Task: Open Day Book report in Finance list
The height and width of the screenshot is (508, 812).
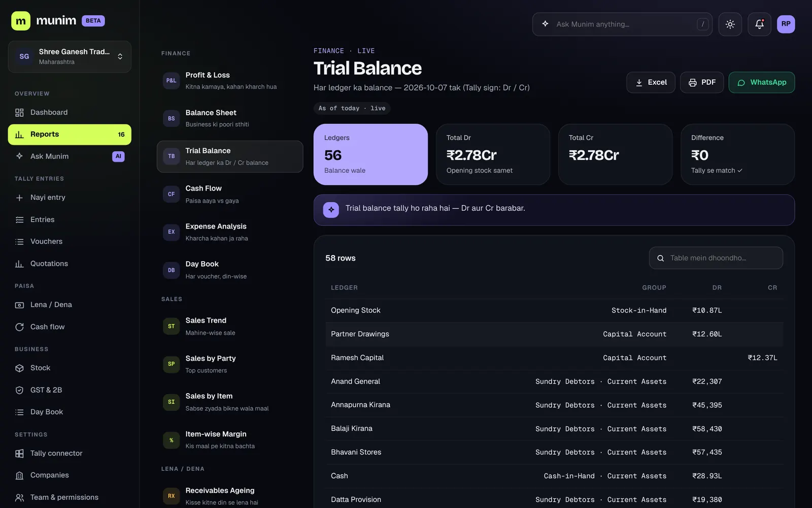Action: tap(230, 270)
